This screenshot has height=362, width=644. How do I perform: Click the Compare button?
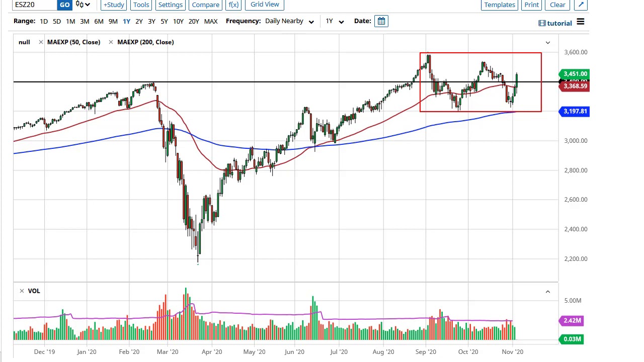[x=205, y=5]
